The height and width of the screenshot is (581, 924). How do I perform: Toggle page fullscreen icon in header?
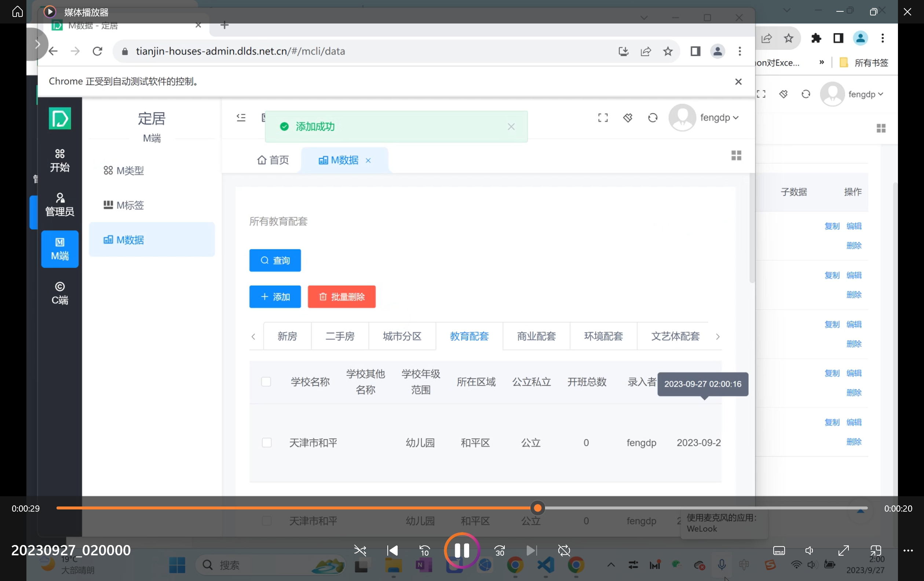coord(603,117)
